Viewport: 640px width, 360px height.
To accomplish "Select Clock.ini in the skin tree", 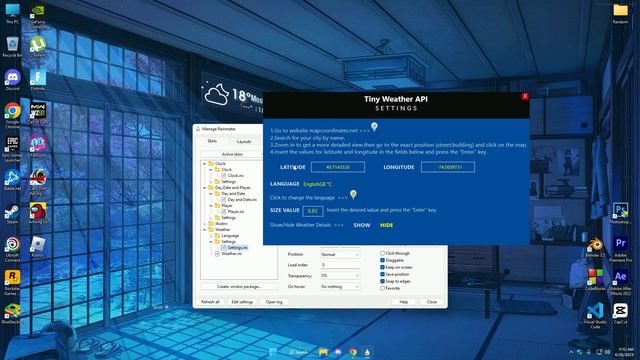I will (x=236, y=176).
